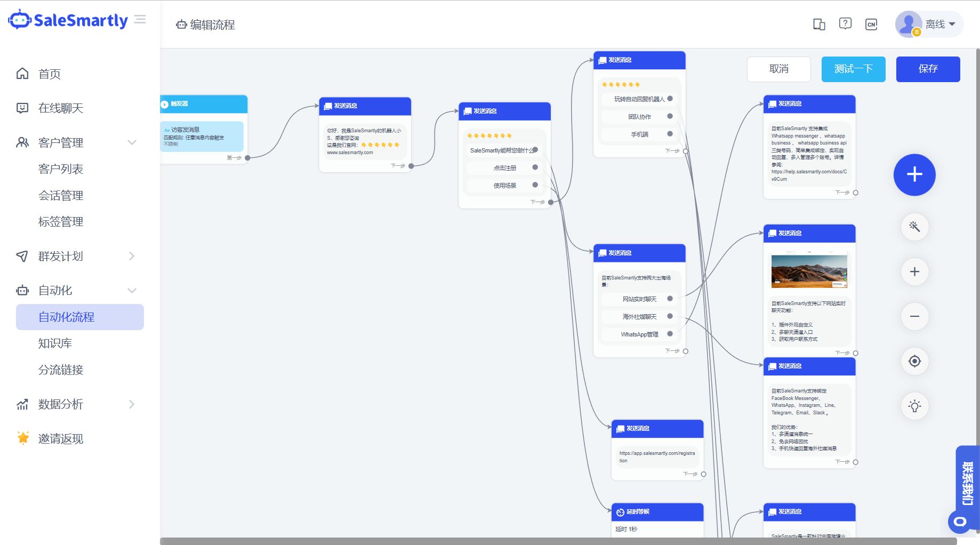Click the 手机端 option button
The width and height of the screenshot is (980, 545).
click(x=639, y=134)
